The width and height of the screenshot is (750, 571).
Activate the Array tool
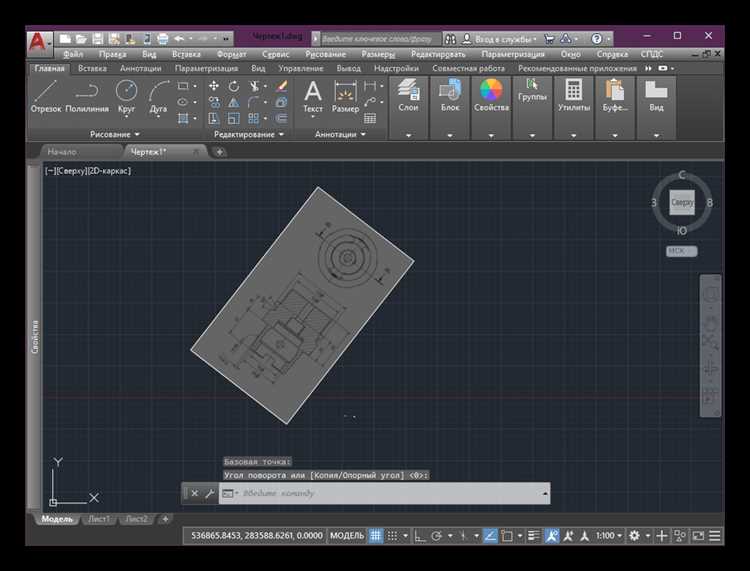254,118
